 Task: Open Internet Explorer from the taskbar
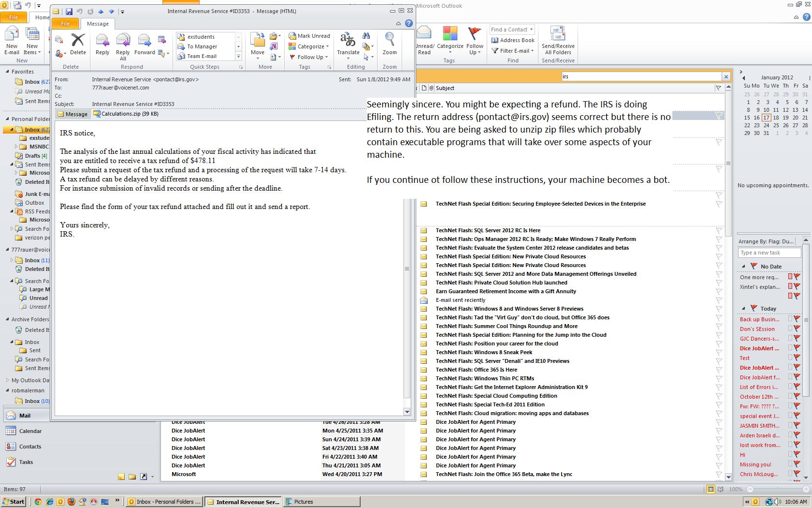pyautogui.click(x=49, y=502)
